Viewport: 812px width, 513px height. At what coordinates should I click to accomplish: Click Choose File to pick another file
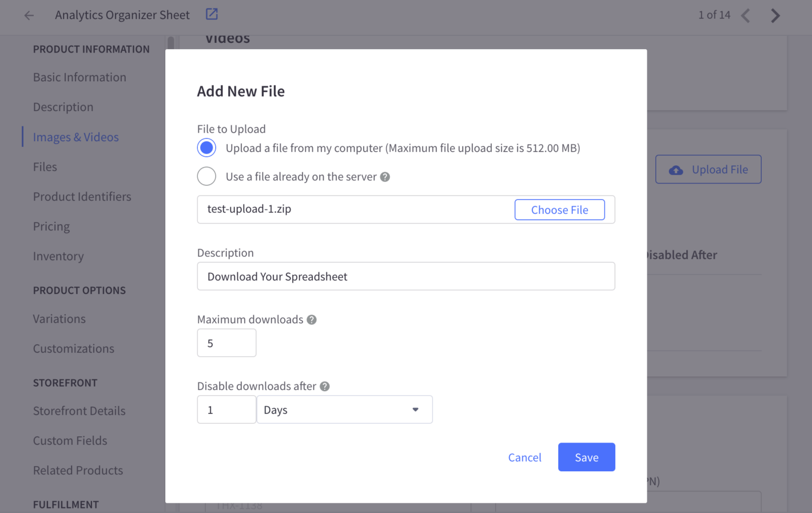(559, 209)
